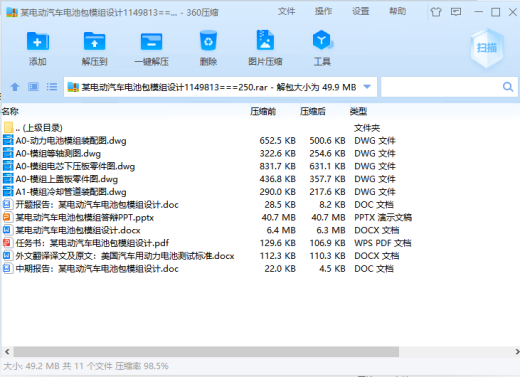Image resolution: width=520 pixels, height=377 pixels.
Task: Click icon of A1-模组冷却管道装配图.dwg
Action: pos(8,192)
